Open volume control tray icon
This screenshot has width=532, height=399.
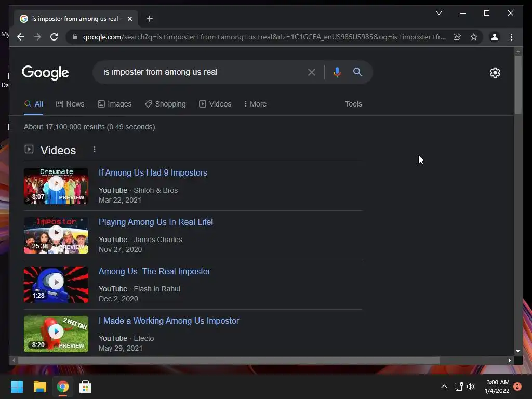coord(471,387)
